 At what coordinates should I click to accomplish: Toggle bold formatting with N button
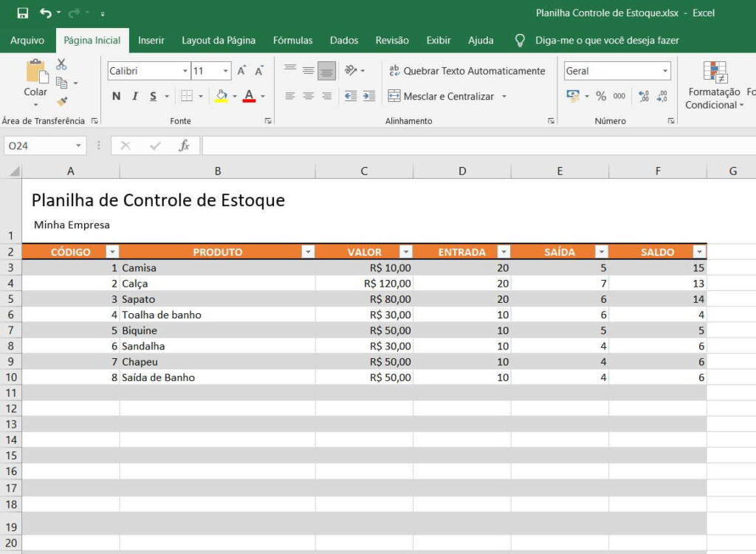click(x=116, y=96)
